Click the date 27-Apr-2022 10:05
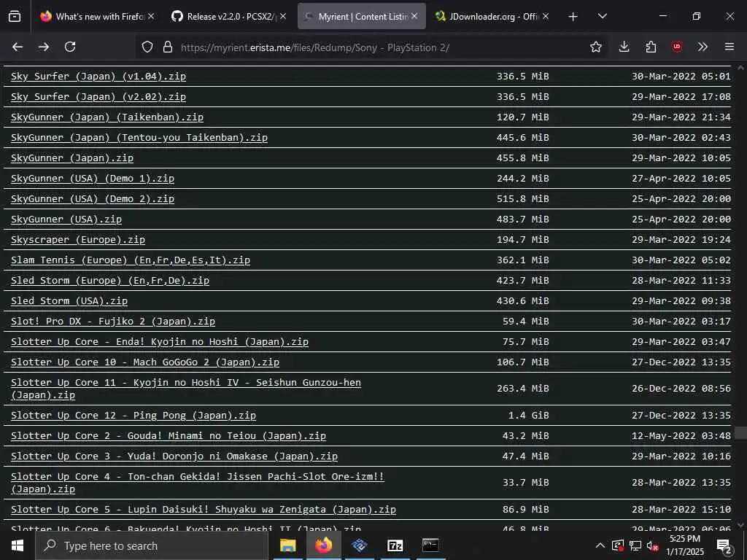Viewport: 747px width, 560px height. tap(681, 179)
